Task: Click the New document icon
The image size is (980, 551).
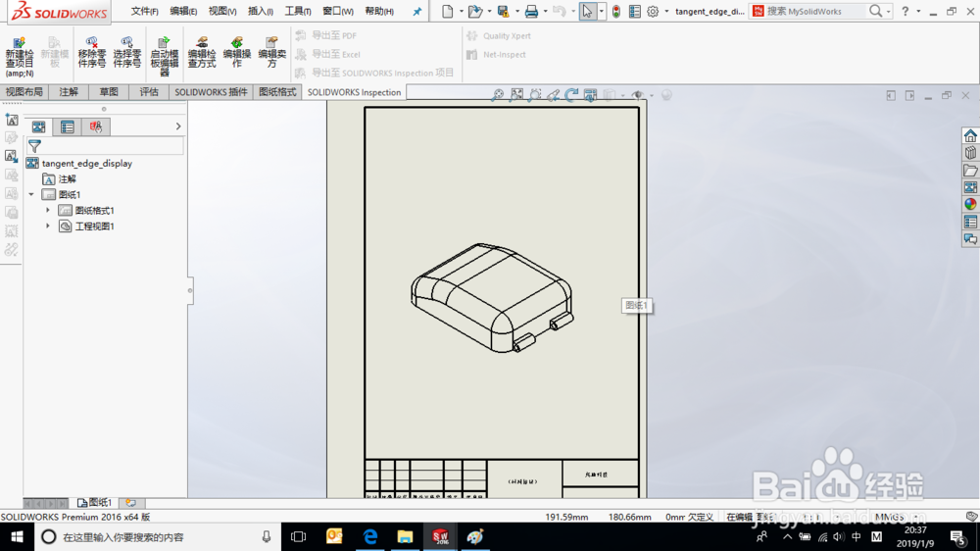Action: coord(448,11)
